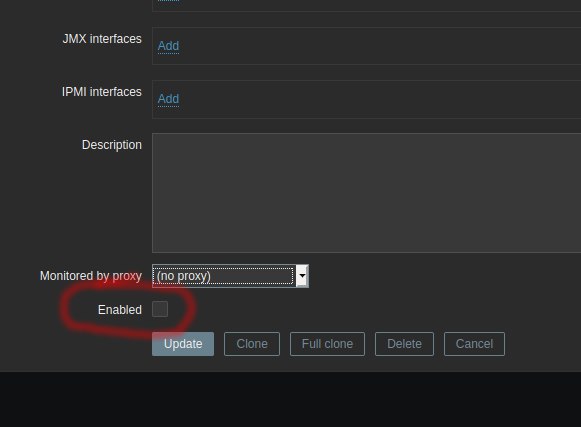Click the Clone button
Image resolution: width=581 pixels, height=427 pixels.
point(252,344)
